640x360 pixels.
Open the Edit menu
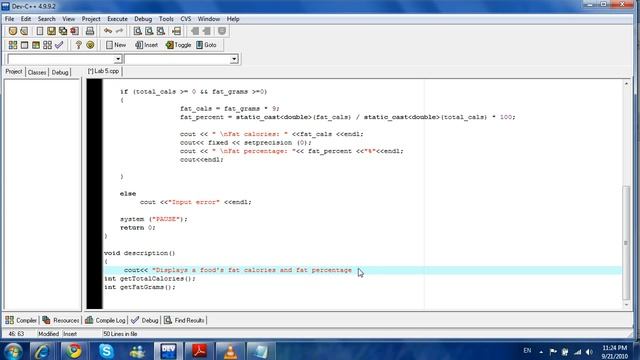pos(26,19)
